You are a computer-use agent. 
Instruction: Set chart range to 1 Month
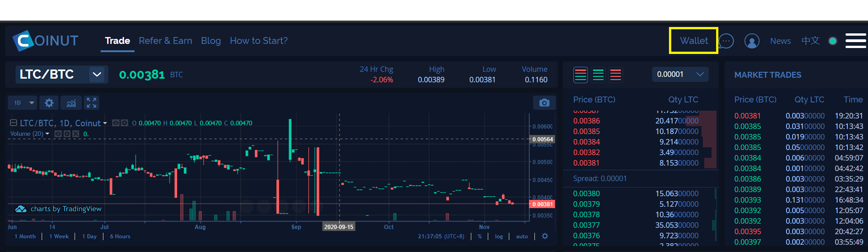(x=25, y=236)
